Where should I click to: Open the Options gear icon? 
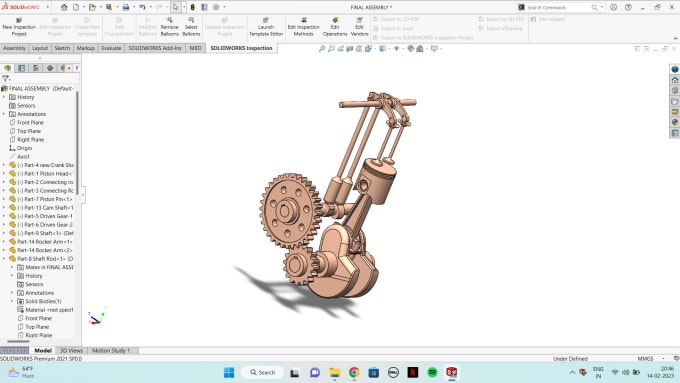point(216,7)
